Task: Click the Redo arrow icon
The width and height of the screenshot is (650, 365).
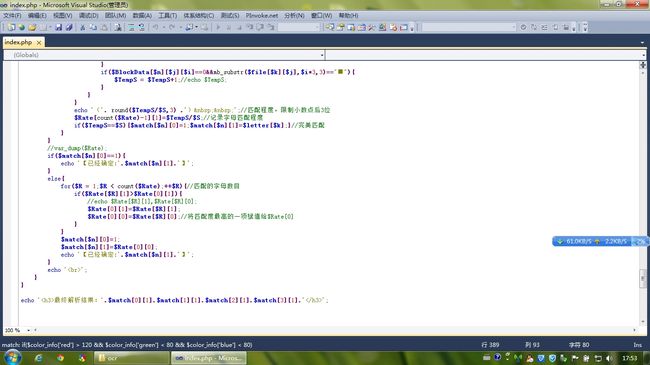Action: (172, 27)
